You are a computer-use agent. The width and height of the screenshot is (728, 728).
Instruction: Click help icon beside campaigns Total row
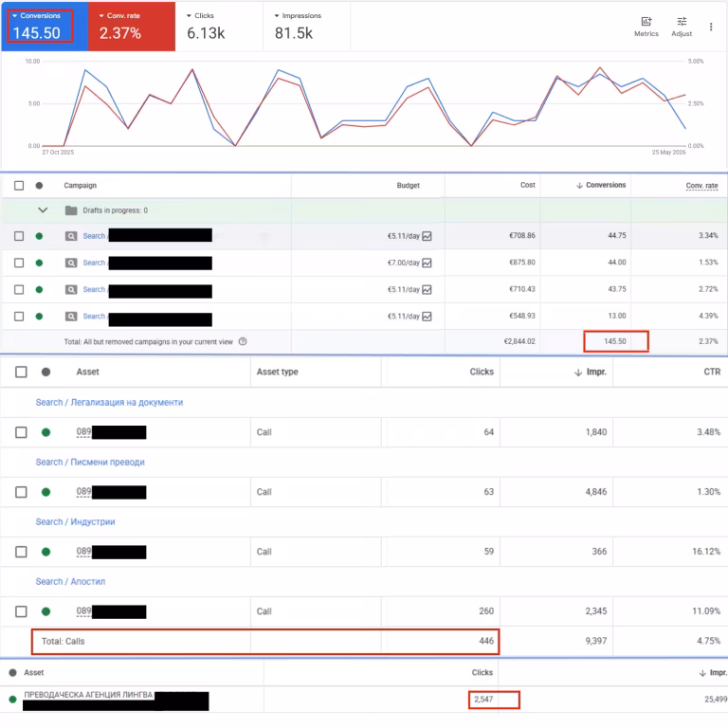click(x=243, y=341)
